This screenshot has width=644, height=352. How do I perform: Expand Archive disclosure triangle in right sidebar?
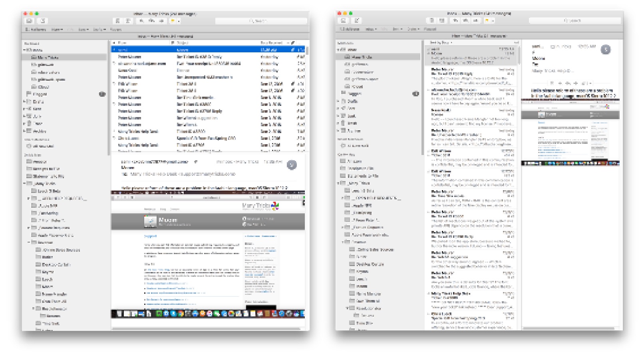338,131
